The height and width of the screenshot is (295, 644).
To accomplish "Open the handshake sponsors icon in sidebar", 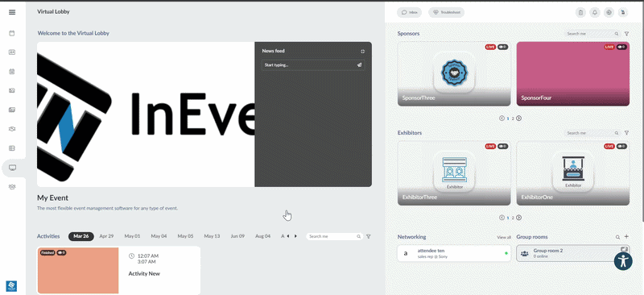I will tap(12, 129).
